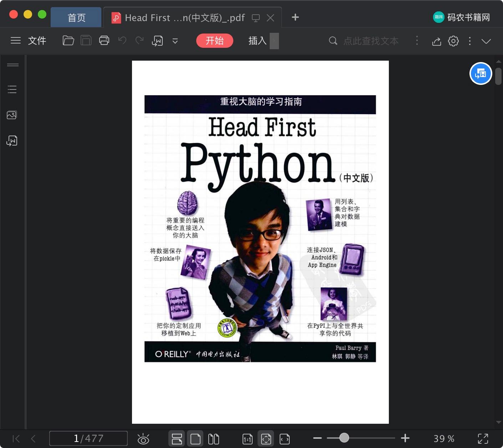
Task: Go to previous page arrow
Action: [x=33, y=438]
